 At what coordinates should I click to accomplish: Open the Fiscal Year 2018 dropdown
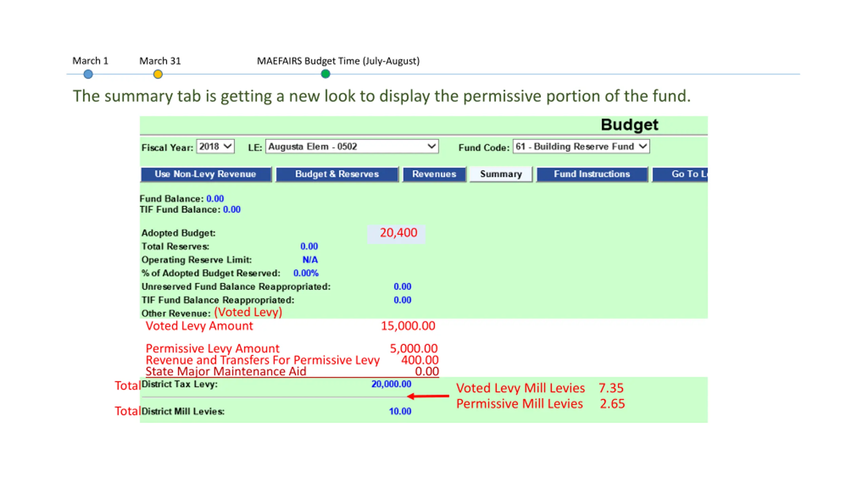pos(215,146)
